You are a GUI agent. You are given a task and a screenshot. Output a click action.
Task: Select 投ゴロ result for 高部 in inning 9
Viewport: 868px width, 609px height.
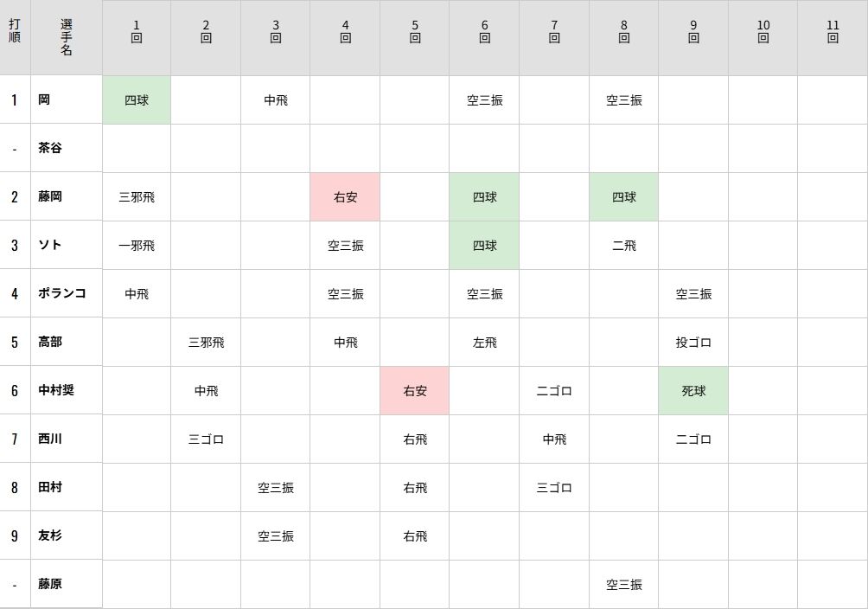click(693, 343)
